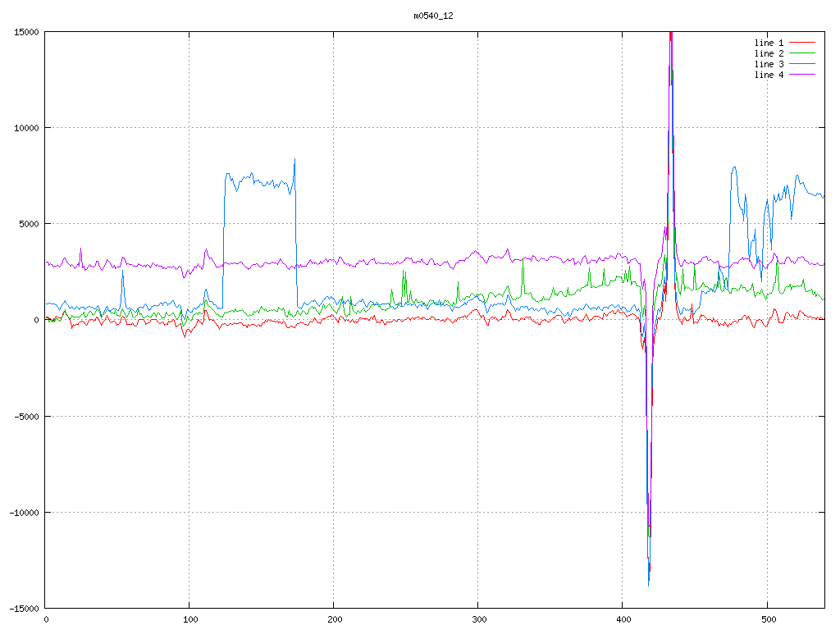840x630 pixels.
Task: Click y-axis label -5000
Action: pyautogui.click(x=27, y=416)
